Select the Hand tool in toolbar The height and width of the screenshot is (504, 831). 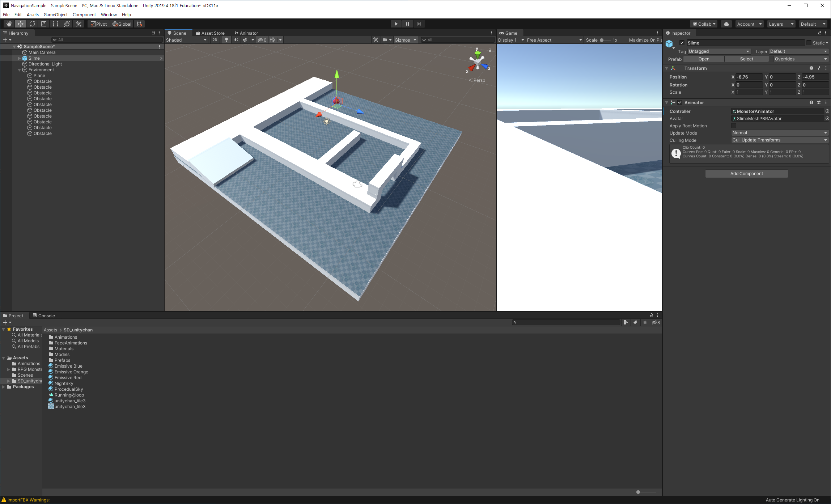pyautogui.click(x=9, y=24)
